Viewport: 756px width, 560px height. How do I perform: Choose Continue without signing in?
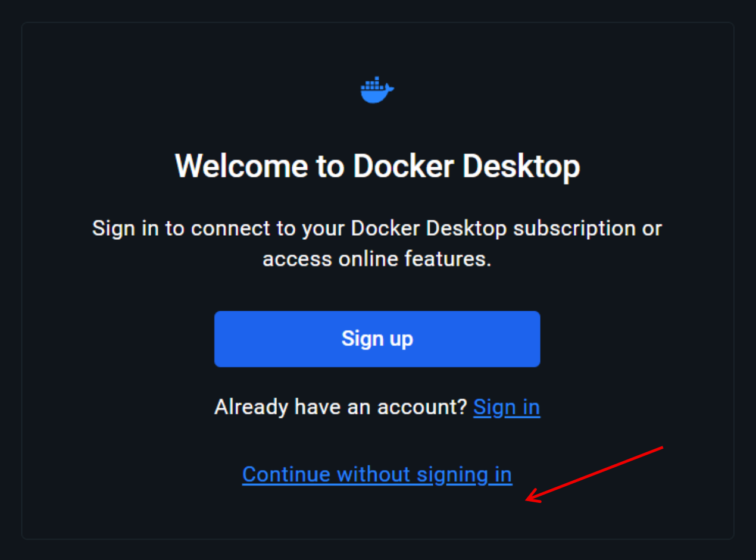coord(377,474)
